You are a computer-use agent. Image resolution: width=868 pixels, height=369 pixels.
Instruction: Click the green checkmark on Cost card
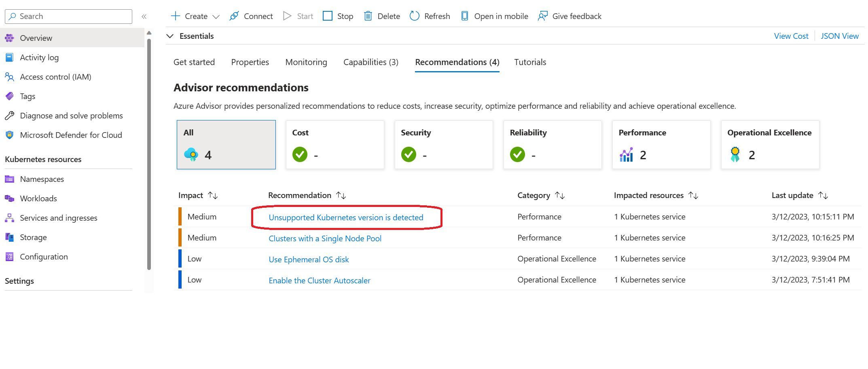pyautogui.click(x=300, y=154)
